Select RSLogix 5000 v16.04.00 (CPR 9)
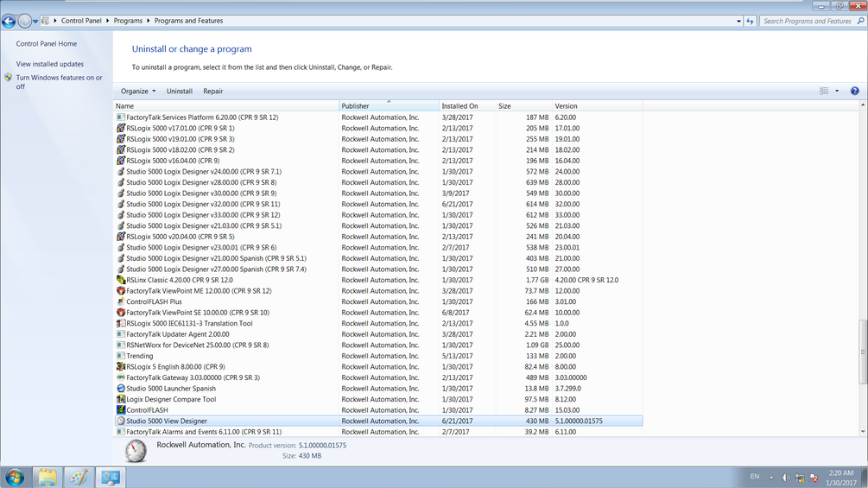 (x=378, y=161)
